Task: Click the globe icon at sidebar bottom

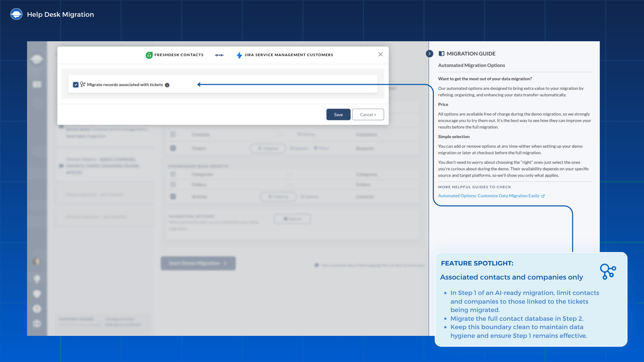Action: click(37, 323)
